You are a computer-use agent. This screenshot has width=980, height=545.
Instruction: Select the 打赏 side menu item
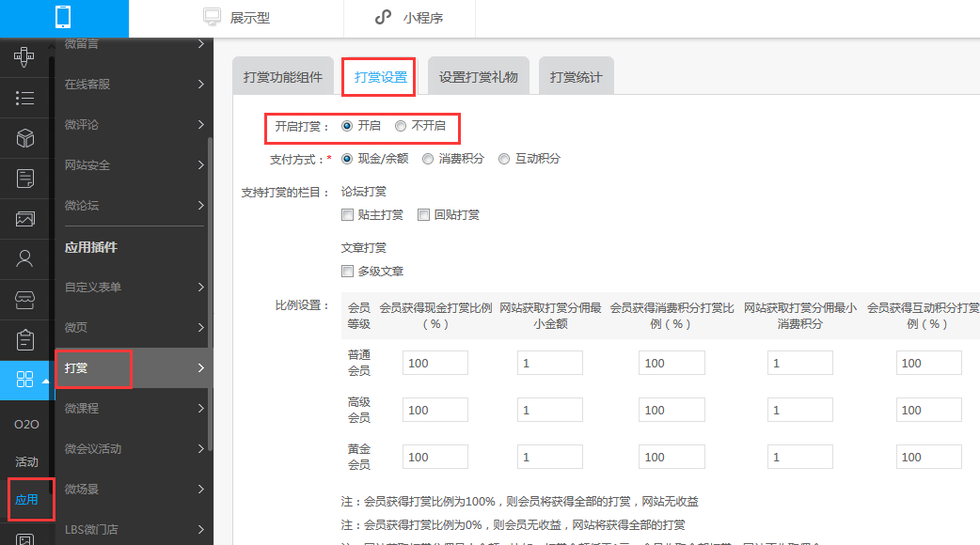(x=134, y=367)
